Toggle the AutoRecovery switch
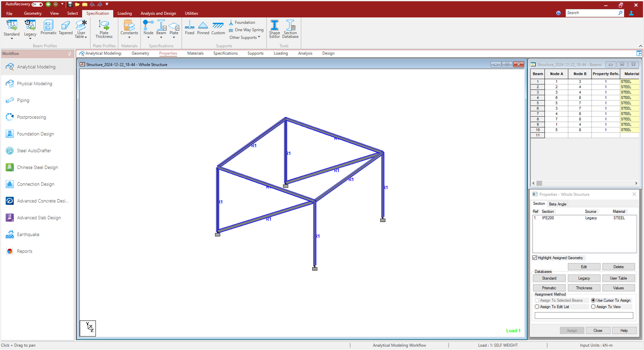The image size is (644, 350). [x=37, y=4]
